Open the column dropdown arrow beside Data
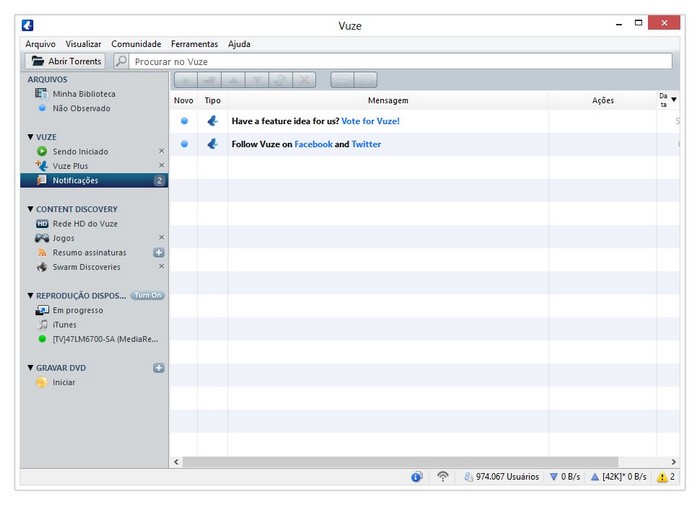 pos(674,99)
